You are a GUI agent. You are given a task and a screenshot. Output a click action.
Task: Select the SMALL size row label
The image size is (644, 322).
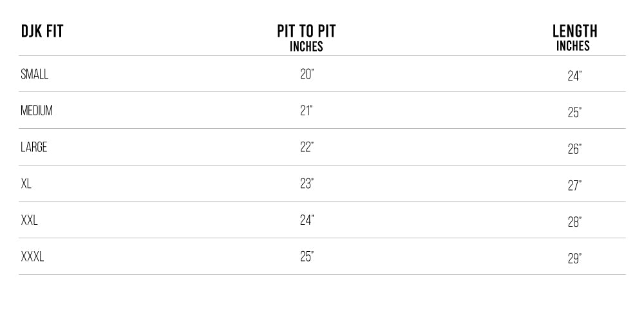tap(35, 74)
